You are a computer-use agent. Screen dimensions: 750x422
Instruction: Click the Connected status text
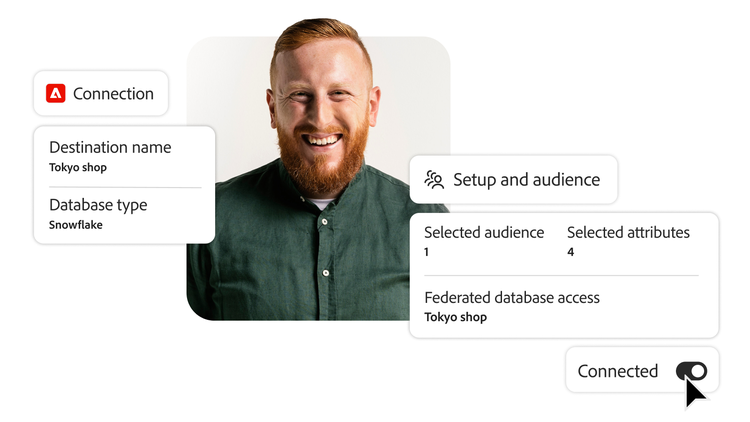pyautogui.click(x=617, y=371)
